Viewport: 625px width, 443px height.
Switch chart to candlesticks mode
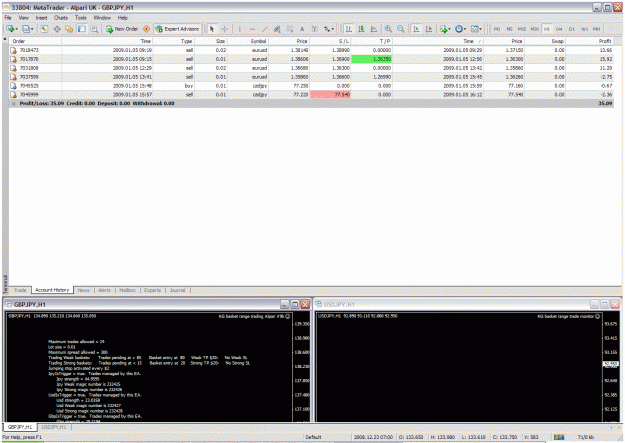361,29
